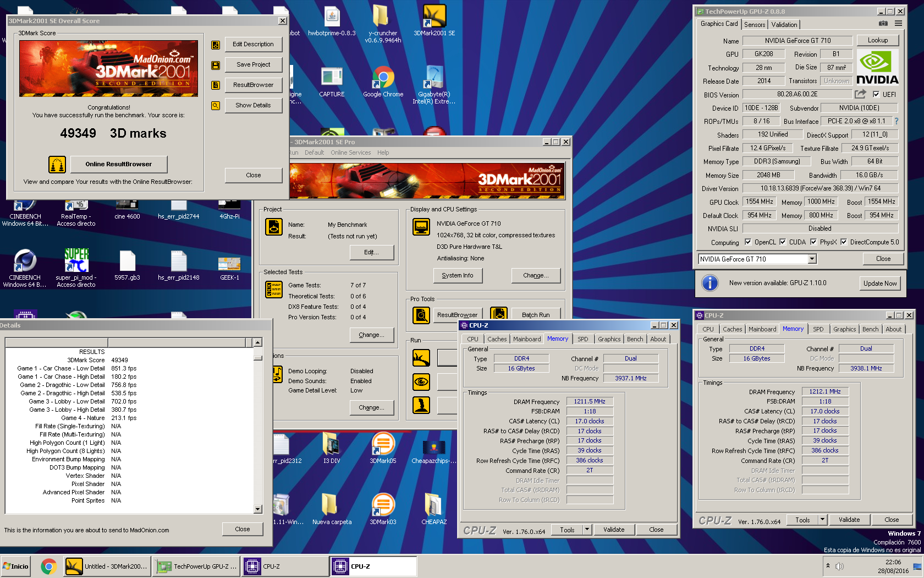Click the Bus Interface question mark icon

point(896,121)
